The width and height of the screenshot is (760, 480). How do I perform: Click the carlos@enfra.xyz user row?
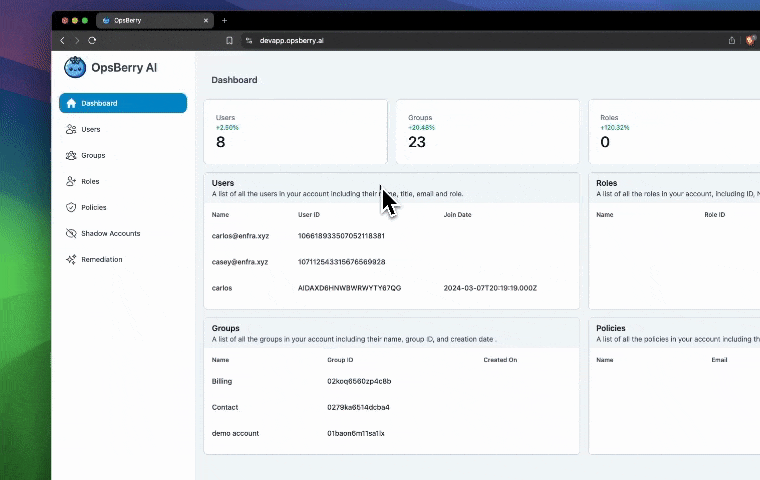tap(240, 236)
